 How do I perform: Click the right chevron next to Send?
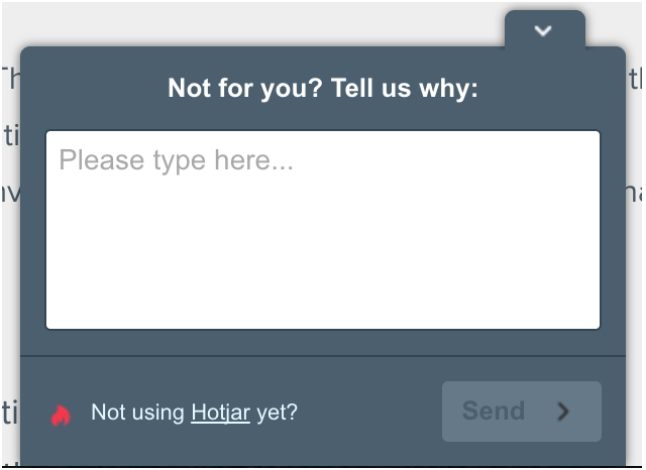(x=563, y=411)
